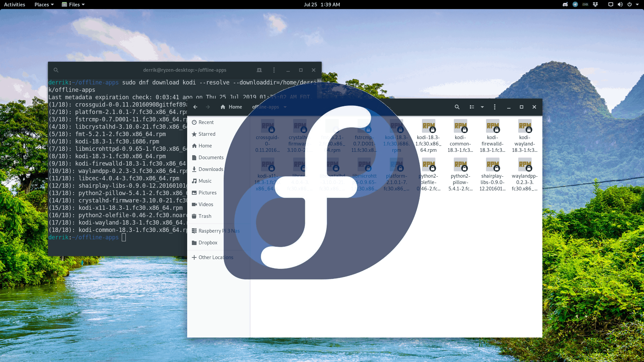Click the CKB keyboard layout indicator
The height and width of the screenshot is (362, 644).
point(585,4)
